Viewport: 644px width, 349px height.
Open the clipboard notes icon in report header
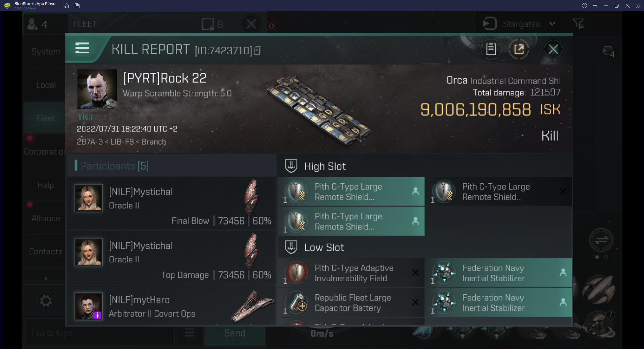pyautogui.click(x=491, y=49)
